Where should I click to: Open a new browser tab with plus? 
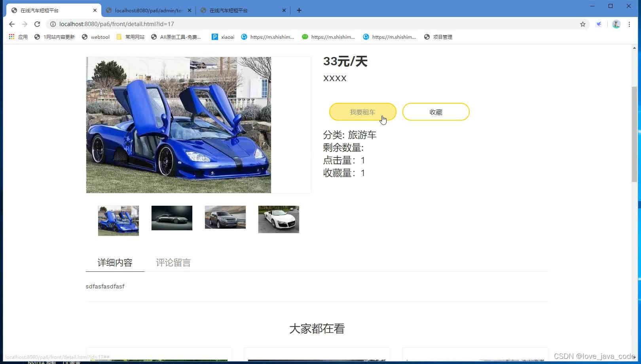coord(299,10)
